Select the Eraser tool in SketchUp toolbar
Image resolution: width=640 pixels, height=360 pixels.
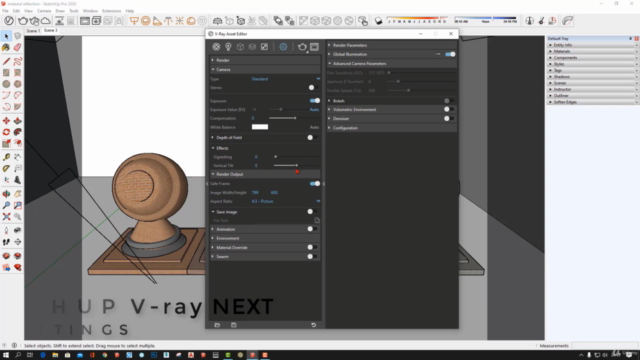click(x=18, y=48)
